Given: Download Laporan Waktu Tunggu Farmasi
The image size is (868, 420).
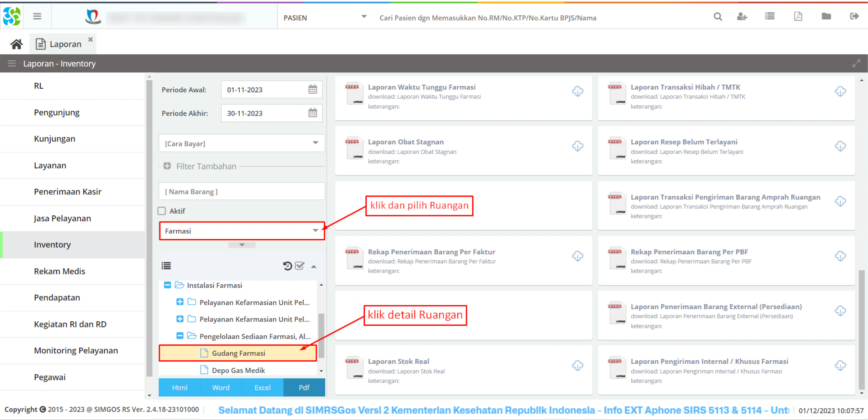Looking at the screenshot, I should coord(578,91).
